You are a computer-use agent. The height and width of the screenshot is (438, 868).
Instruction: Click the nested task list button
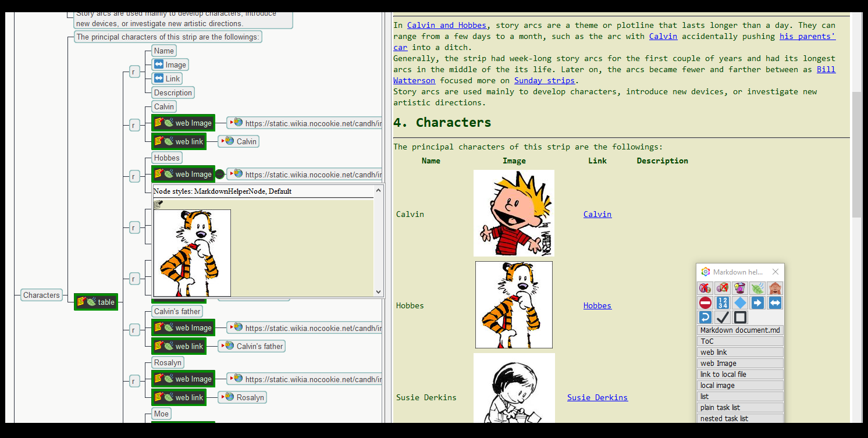[x=740, y=419]
